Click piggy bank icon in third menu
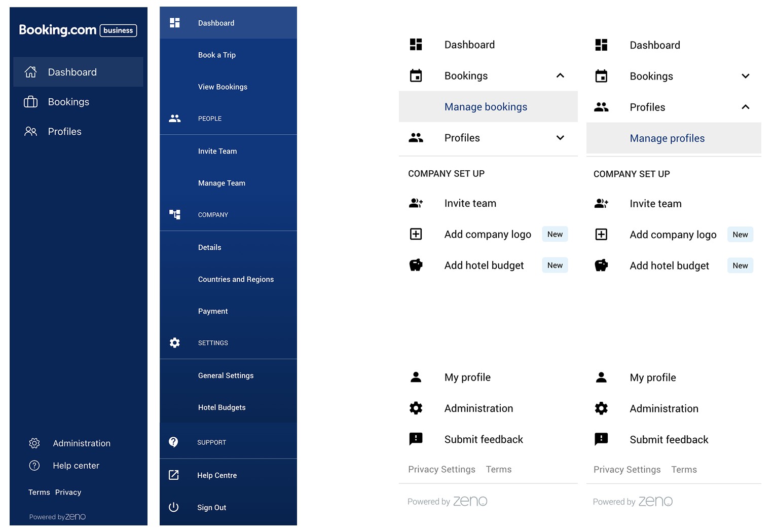The image size is (775, 532). click(x=416, y=265)
